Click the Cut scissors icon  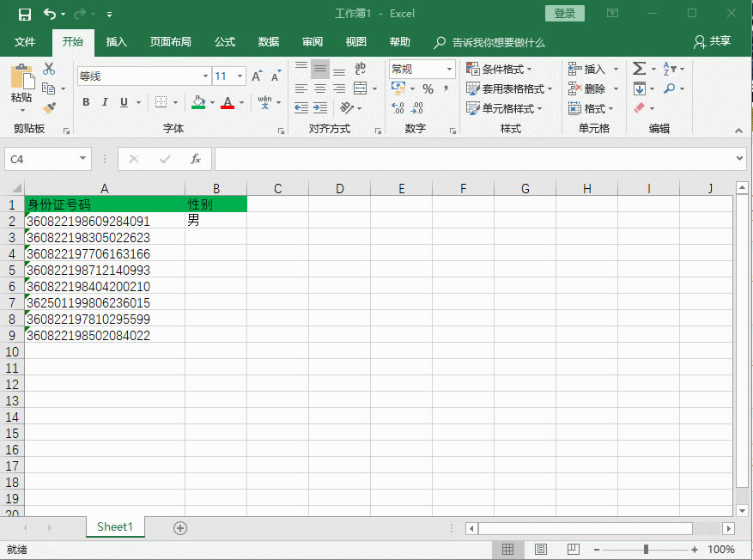coord(49,70)
